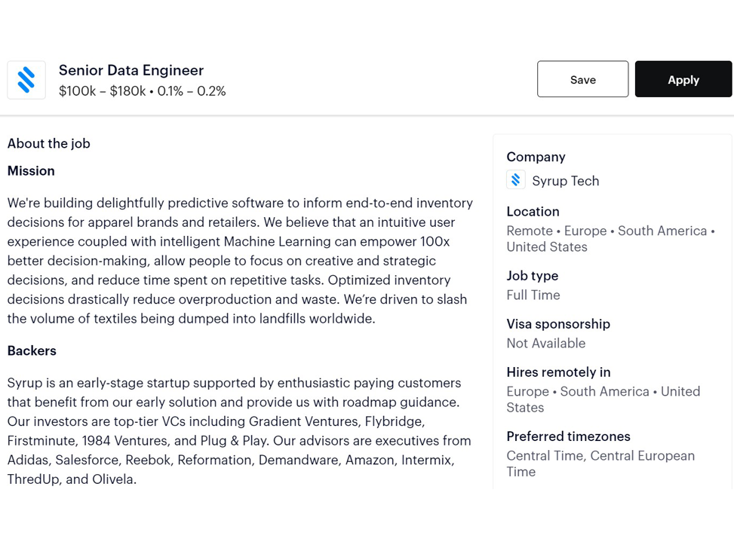Click the Full Time job type value
734x560 pixels.
533,295
